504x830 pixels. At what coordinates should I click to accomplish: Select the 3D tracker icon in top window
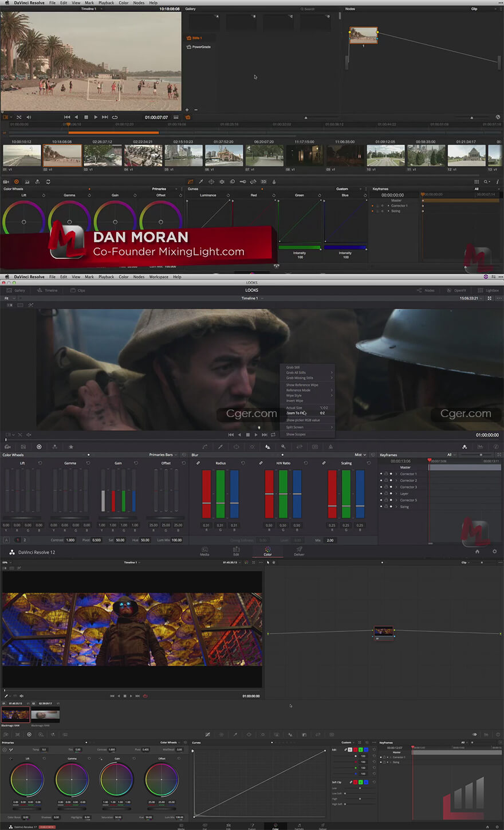click(263, 182)
